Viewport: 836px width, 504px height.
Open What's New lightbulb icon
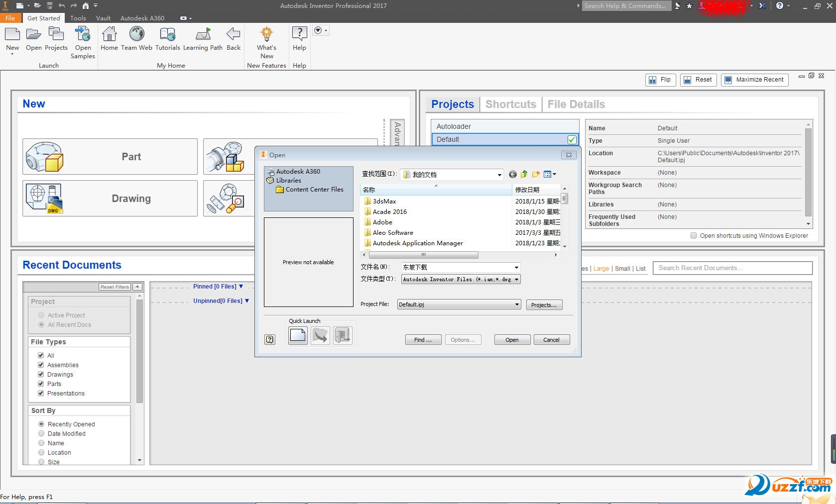coord(266,34)
